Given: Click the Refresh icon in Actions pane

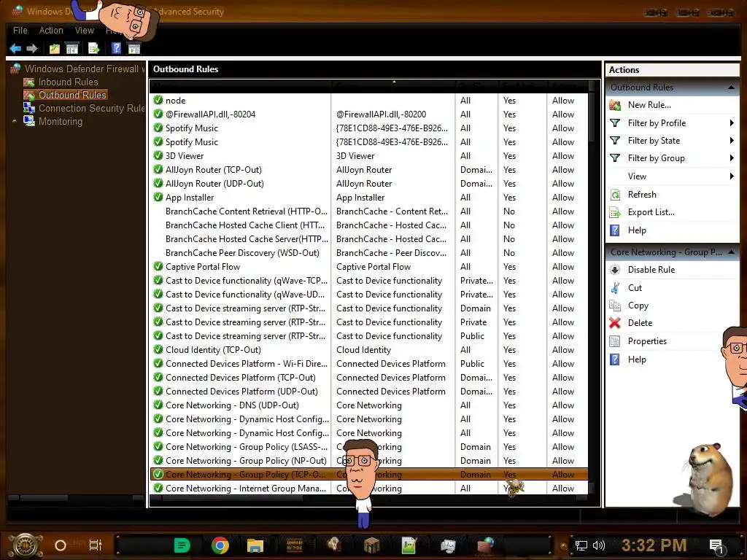Looking at the screenshot, I should click(615, 194).
